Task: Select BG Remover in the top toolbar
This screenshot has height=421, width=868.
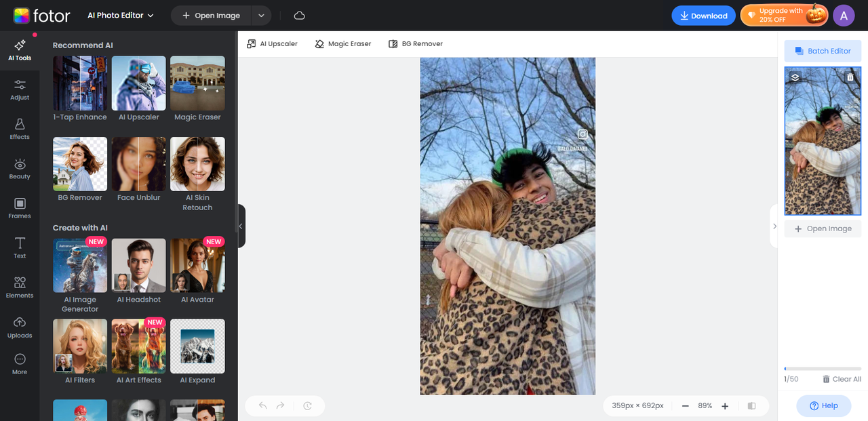Action: coord(416,43)
